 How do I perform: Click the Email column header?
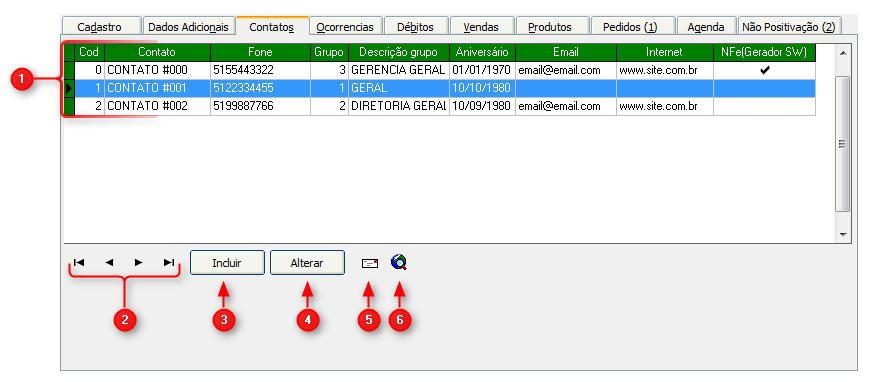click(566, 52)
